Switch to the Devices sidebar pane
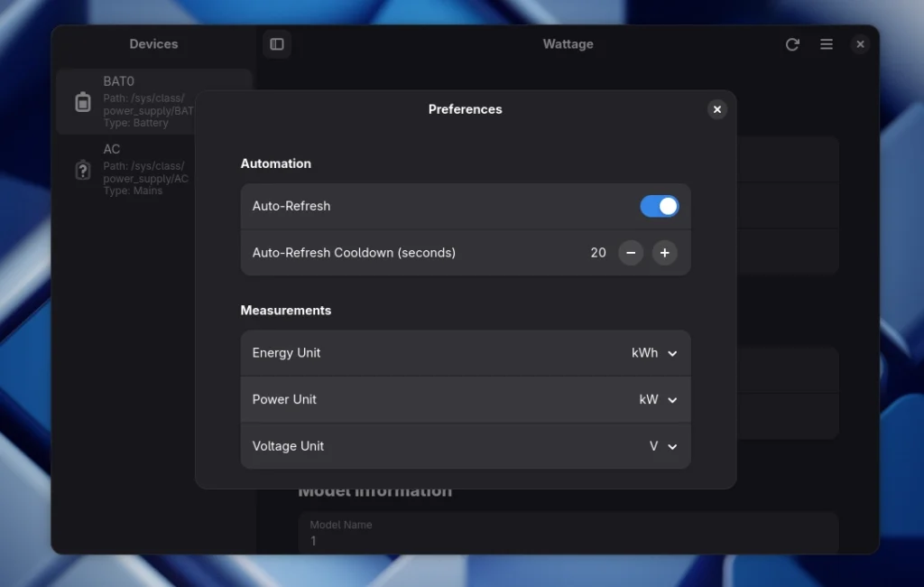Screen dimensions: 924x587 pos(153,43)
